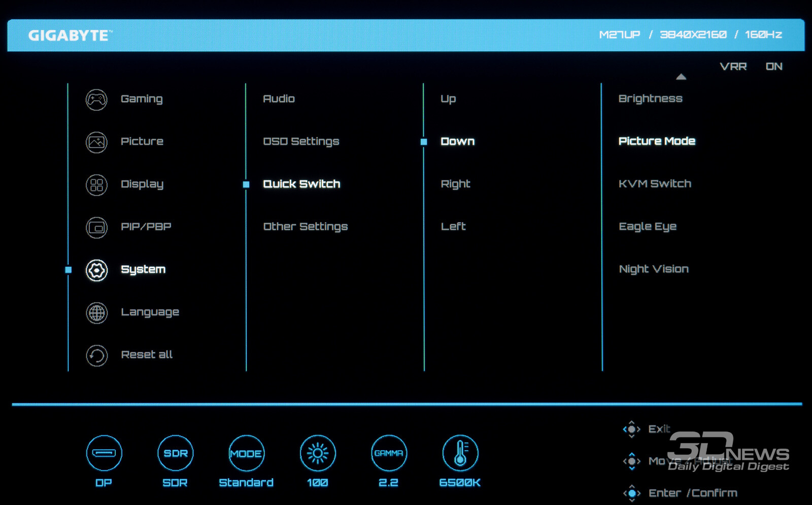Screen dimensions: 812x505
Task: Select the Down direction option
Action: [x=457, y=141]
